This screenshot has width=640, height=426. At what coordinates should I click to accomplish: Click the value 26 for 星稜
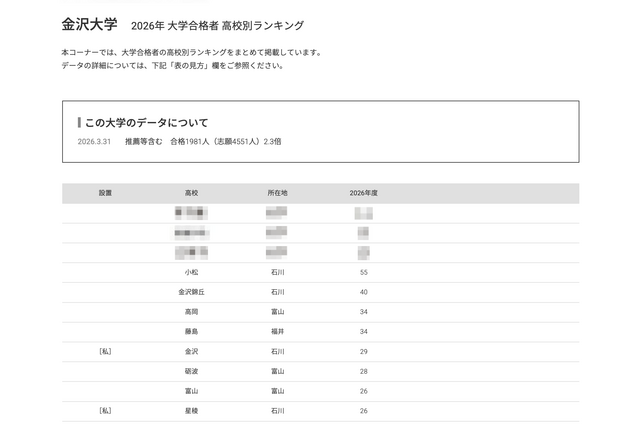(x=364, y=411)
